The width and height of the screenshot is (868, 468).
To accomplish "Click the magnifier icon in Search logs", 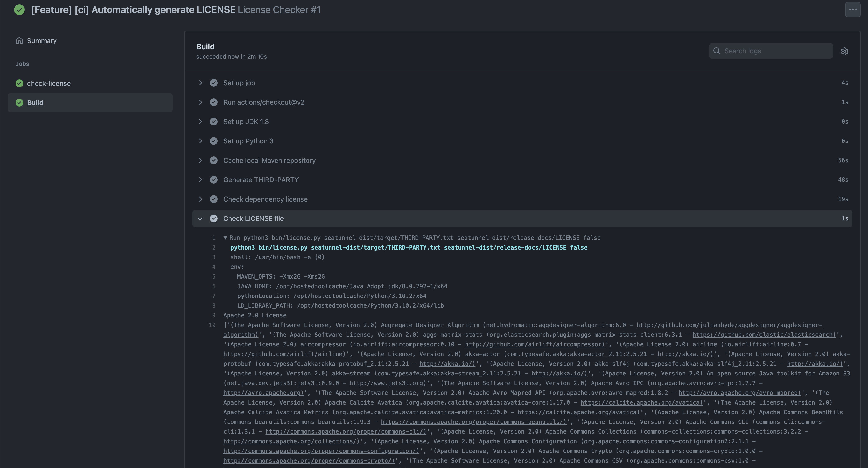I will click(717, 51).
